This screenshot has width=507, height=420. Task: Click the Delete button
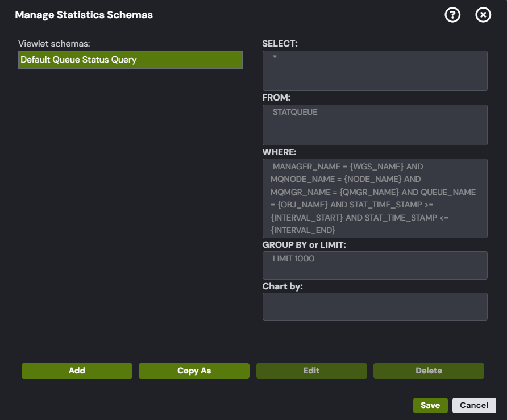click(x=429, y=371)
